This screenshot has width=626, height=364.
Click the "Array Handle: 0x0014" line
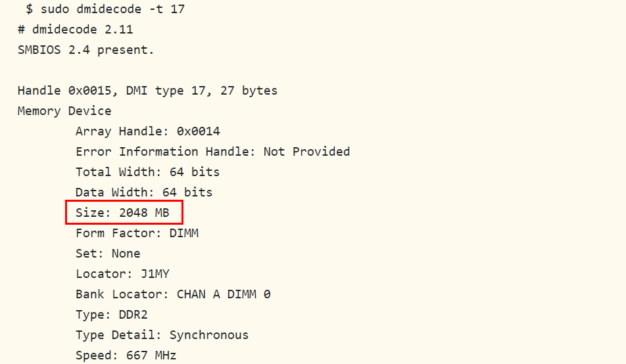[148, 131]
